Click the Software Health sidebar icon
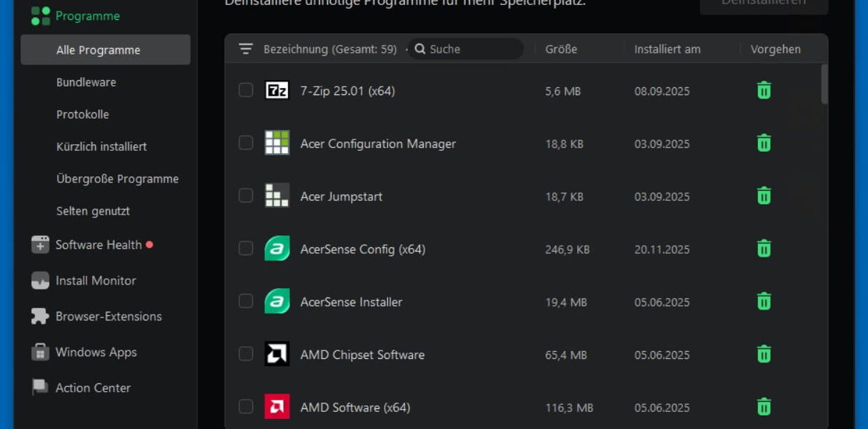Viewport: 868px width, 429px height. point(40,245)
